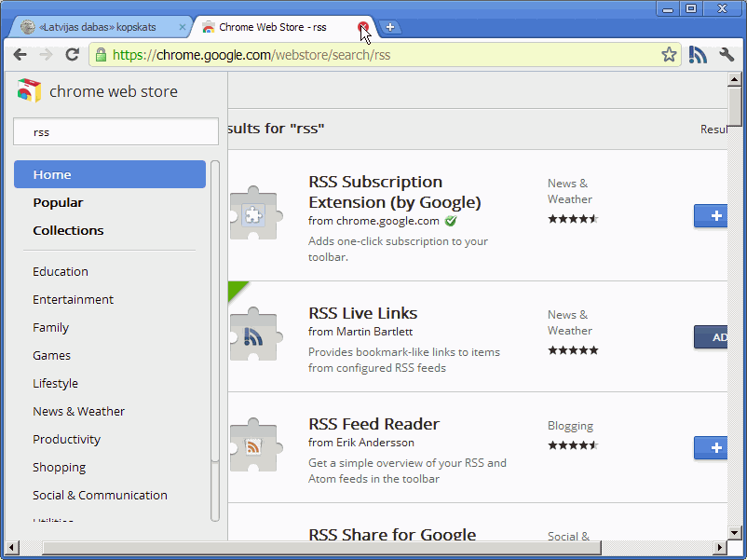This screenshot has height=560, width=747.
Task: Select Home in the store sidebar
Action: click(x=110, y=174)
